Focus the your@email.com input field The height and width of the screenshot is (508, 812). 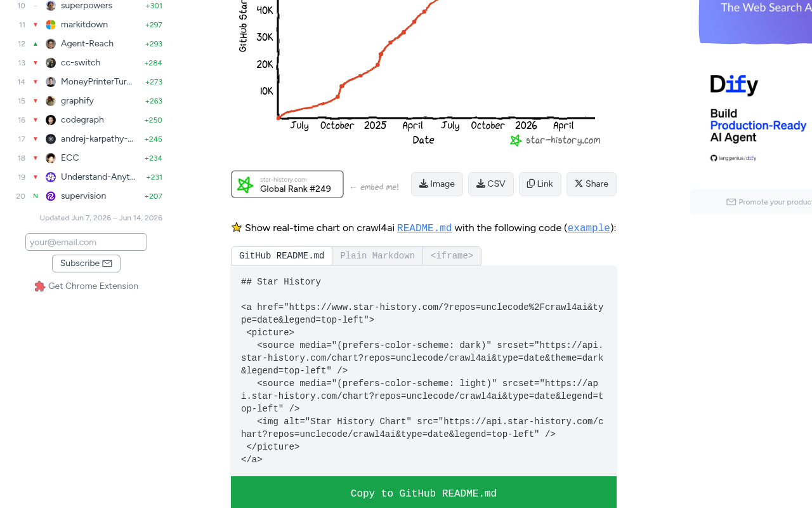[86, 242]
